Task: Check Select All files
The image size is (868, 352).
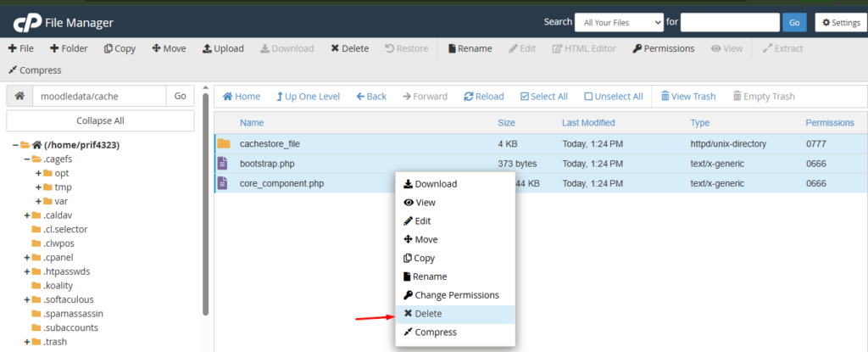Action: coord(544,97)
